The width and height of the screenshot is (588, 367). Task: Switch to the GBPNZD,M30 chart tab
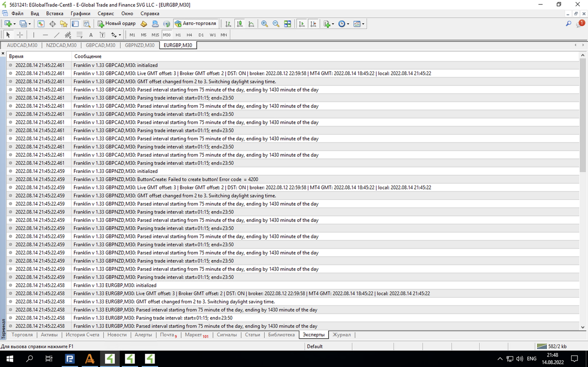[139, 45]
